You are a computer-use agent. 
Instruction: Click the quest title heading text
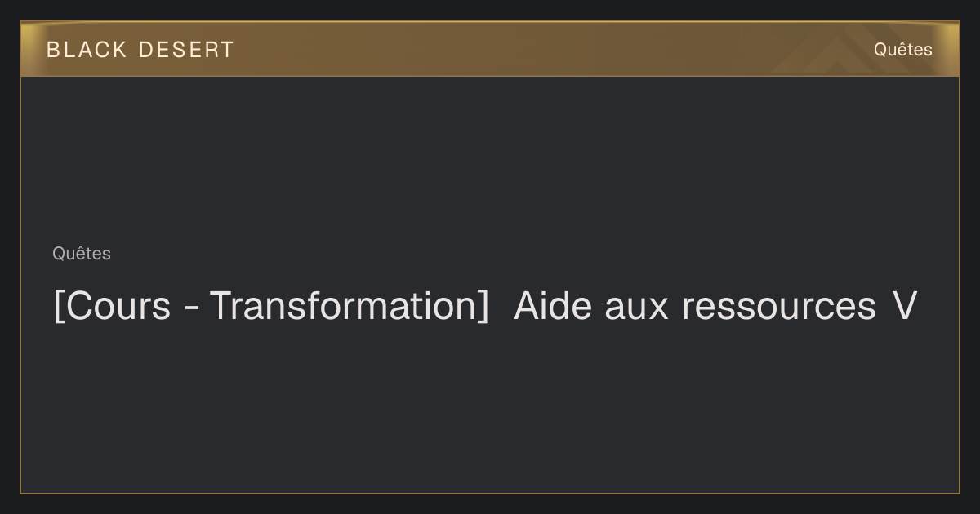(486, 307)
